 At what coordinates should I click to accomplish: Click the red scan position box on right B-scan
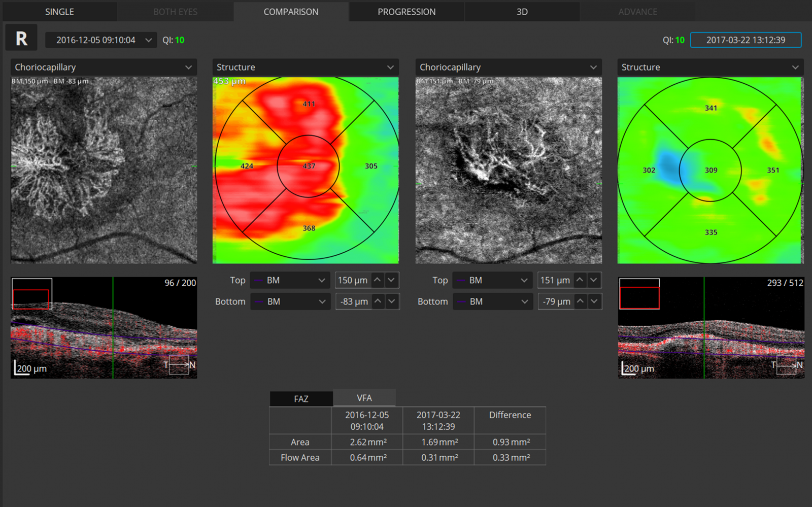pos(639,298)
